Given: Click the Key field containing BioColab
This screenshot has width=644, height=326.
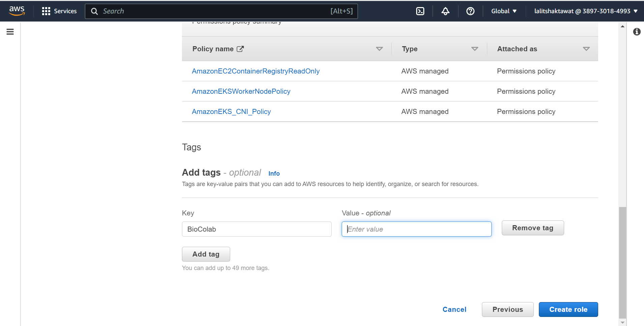Looking at the screenshot, I should click(x=257, y=229).
